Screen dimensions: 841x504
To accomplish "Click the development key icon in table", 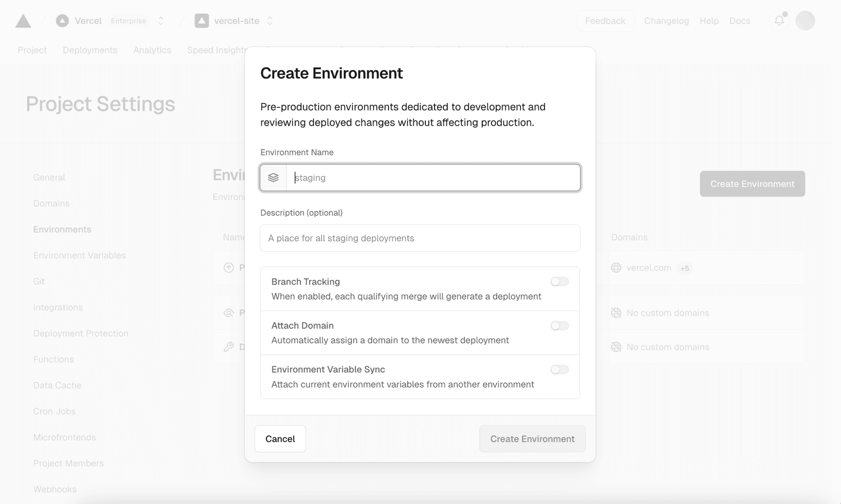I will tap(229, 347).
